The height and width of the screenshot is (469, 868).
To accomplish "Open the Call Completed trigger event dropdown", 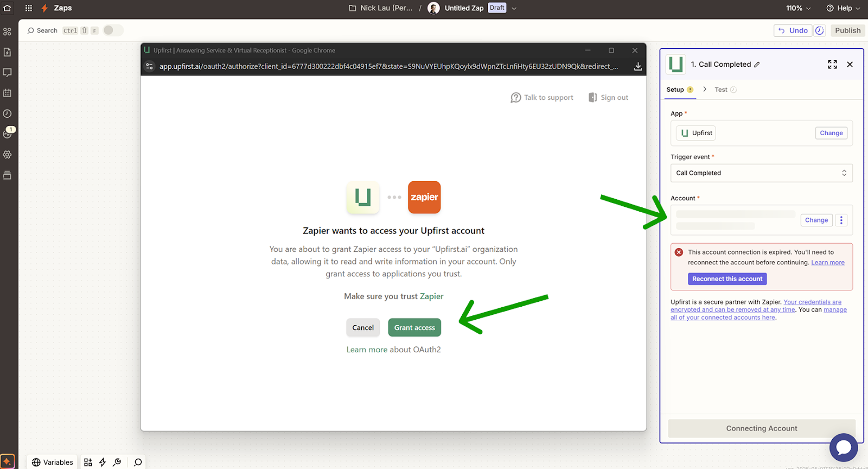I will (x=762, y=173).
